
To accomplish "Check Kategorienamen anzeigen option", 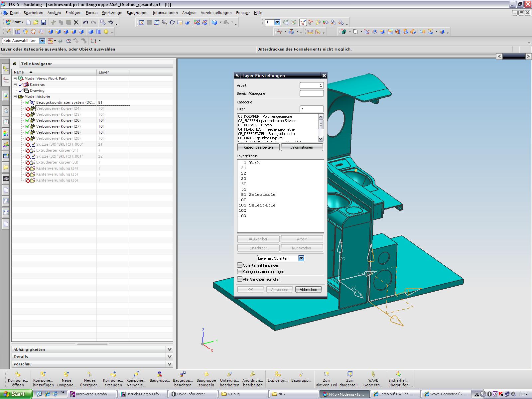I will click(240, 271).
